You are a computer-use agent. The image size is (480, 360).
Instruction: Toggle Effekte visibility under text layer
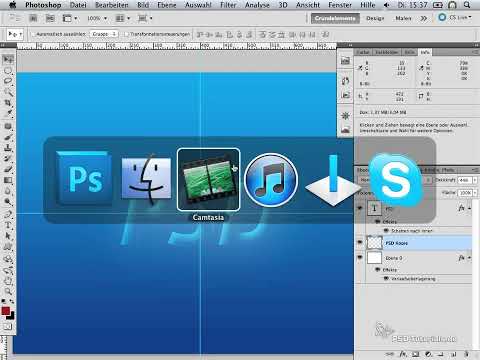(378, 221)
